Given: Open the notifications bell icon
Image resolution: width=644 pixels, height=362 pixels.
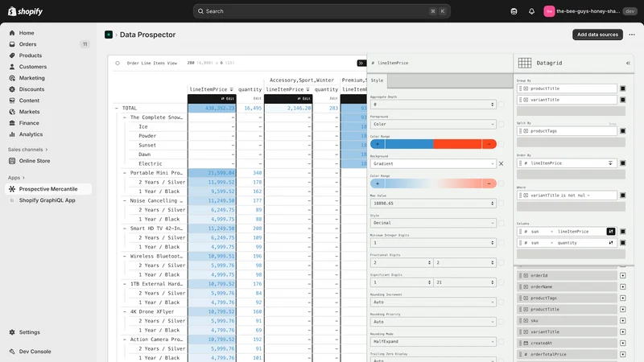Looking at the screenshot, I should pos(531,11).
